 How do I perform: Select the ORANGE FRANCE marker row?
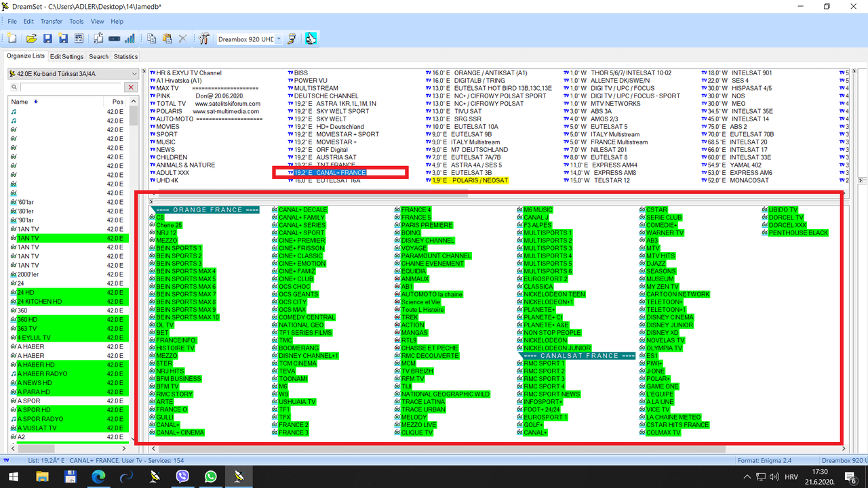click(x=206, y=210)
